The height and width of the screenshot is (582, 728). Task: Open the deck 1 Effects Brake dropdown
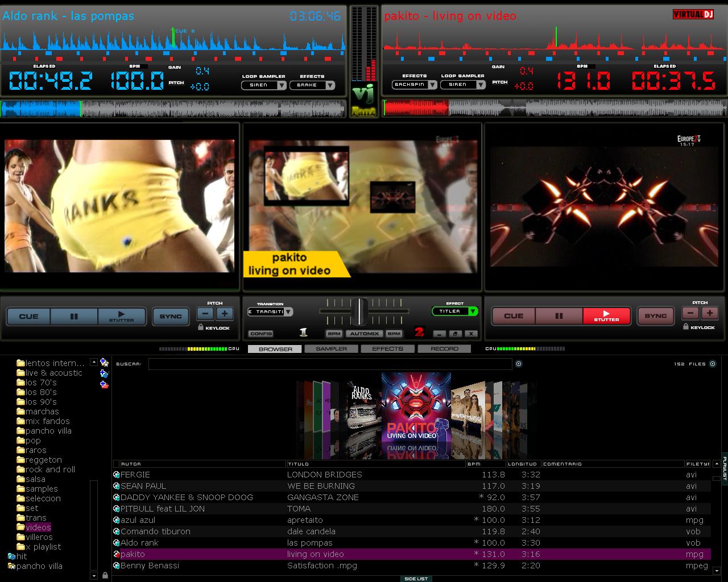[312, 85]
